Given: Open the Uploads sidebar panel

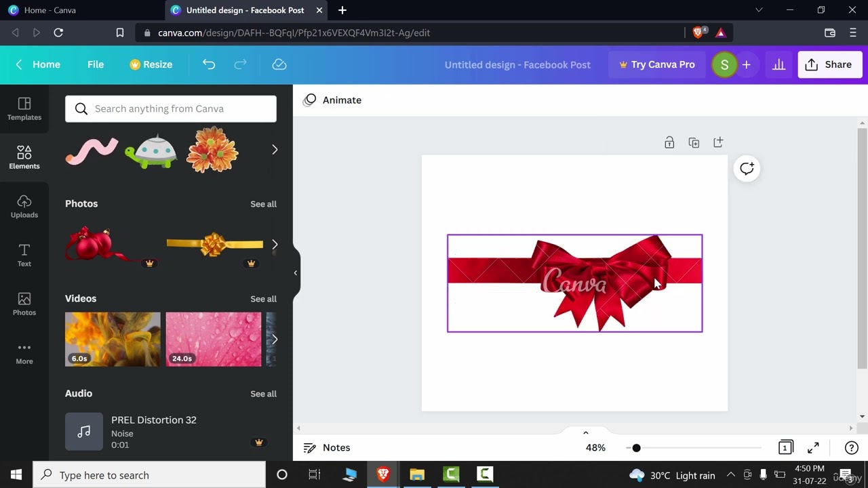Looking at the screenshot, I should pyautogui.click(x=24, y=207).
